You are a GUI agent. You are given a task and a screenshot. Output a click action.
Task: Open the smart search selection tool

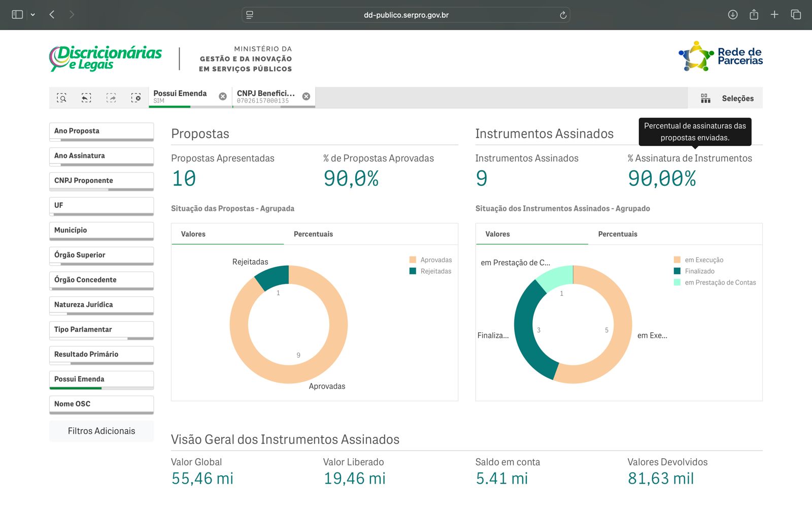[x=61, y=98]
